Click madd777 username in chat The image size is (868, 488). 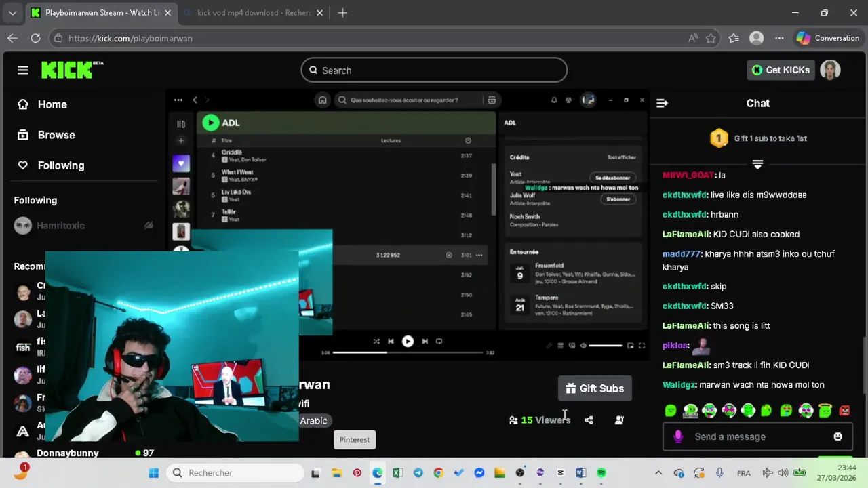(x=682, y=254)
